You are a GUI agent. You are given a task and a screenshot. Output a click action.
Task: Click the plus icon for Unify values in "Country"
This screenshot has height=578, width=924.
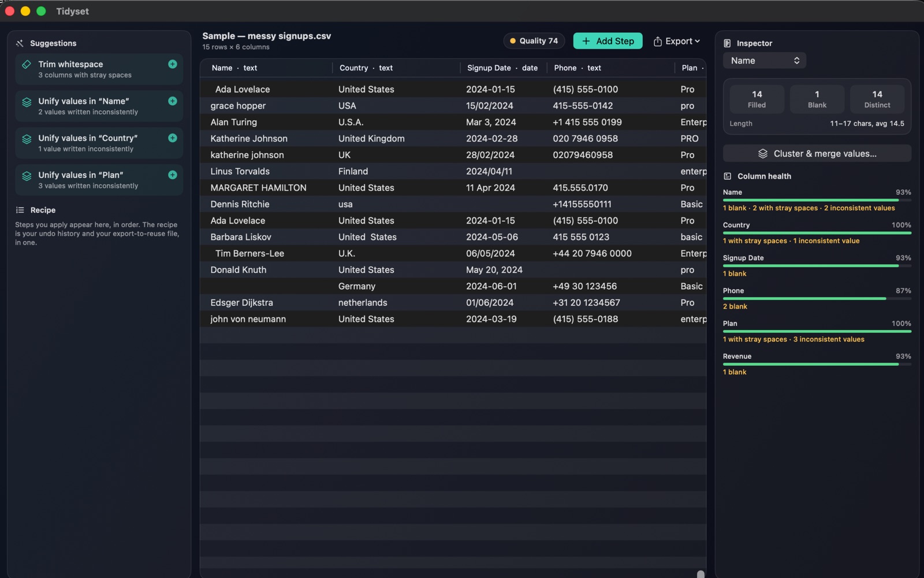tap(172, 138)
